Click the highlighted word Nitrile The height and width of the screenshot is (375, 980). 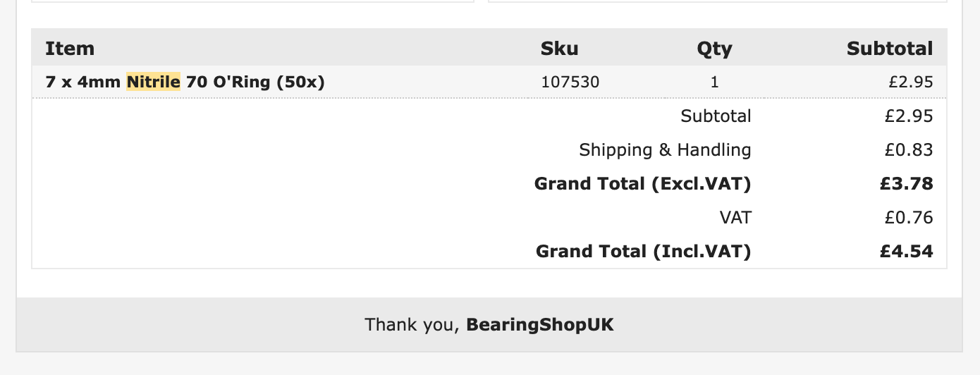(153, 82)
